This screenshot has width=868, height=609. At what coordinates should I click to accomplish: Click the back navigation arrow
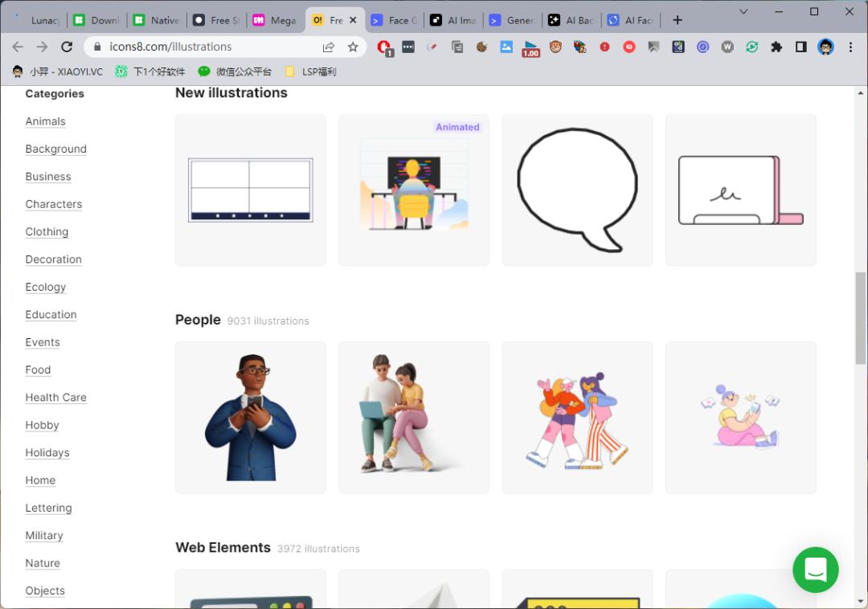(x=18, y=47)
